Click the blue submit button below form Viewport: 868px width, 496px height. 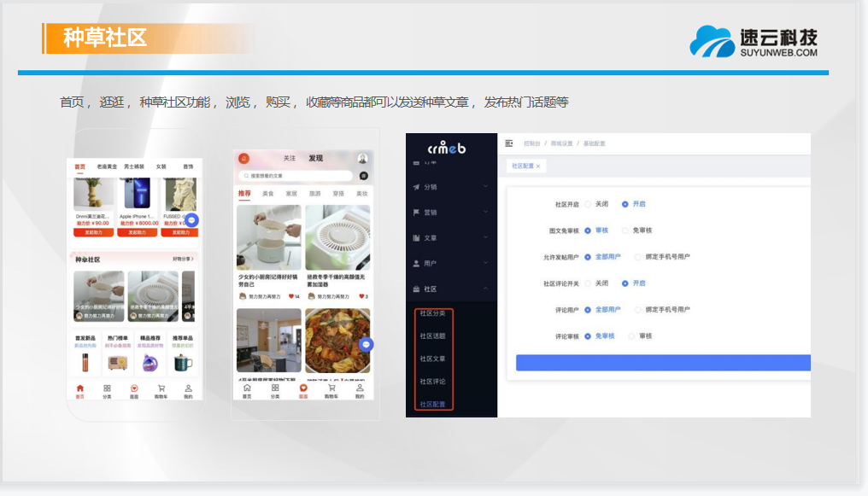click(x=662, y=363)
